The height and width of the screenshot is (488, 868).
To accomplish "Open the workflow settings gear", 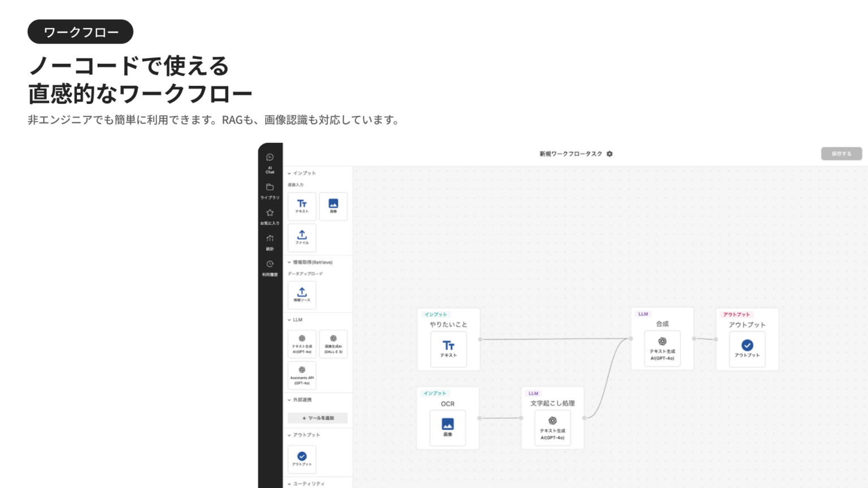I will [x=609, y=153].
